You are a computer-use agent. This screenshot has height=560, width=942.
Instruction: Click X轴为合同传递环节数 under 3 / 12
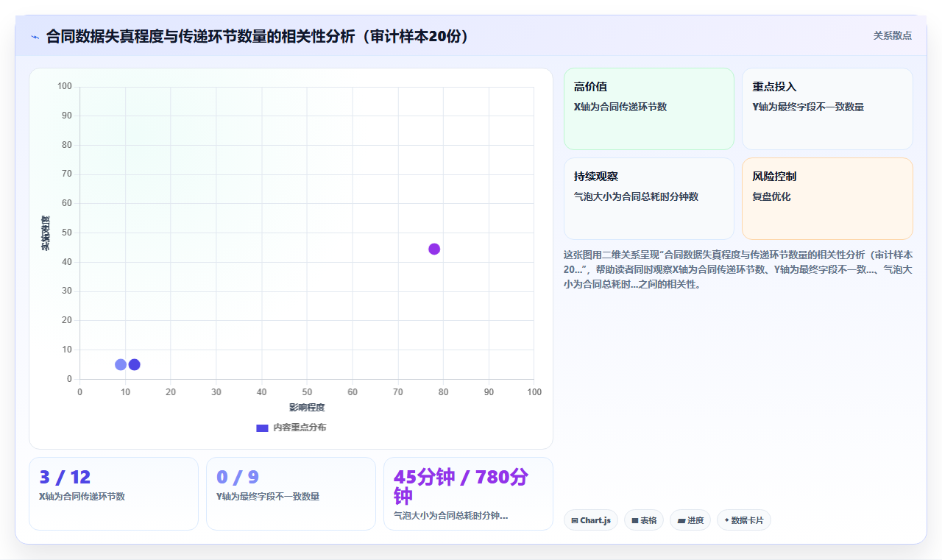(x=82, y=497)
